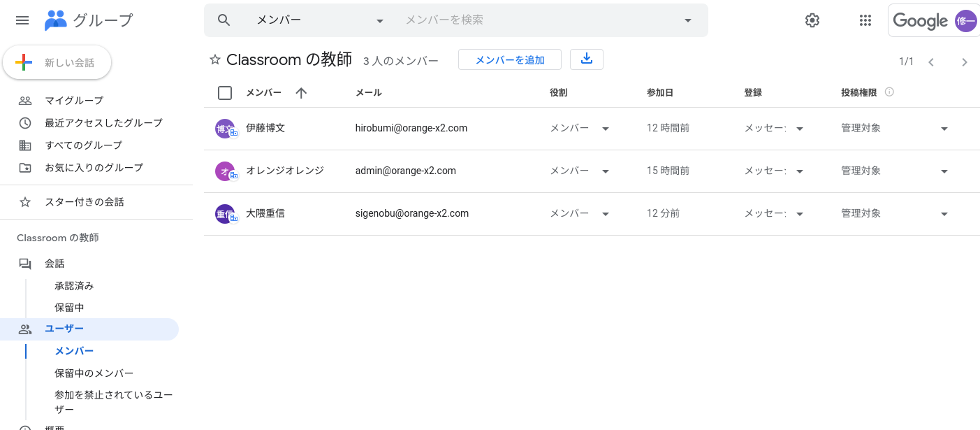The image size is (980, 430).
Task: Click the settings gear icon
Action: tap(812, 20)
